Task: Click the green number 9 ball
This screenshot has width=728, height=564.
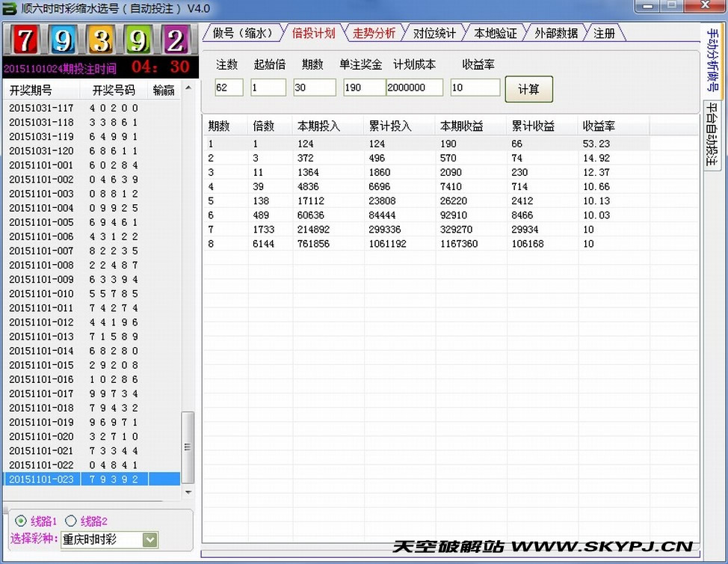Action: tap(138, 40)
